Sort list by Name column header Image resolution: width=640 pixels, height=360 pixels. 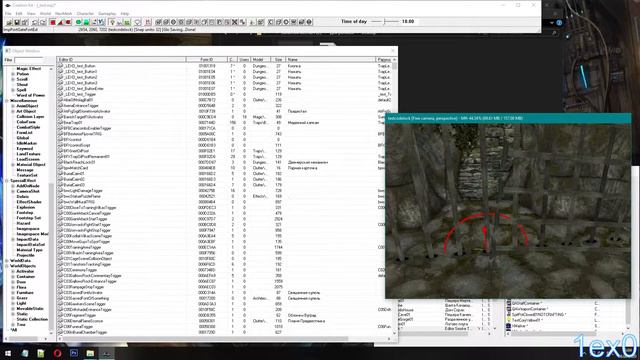pos(331,60)
